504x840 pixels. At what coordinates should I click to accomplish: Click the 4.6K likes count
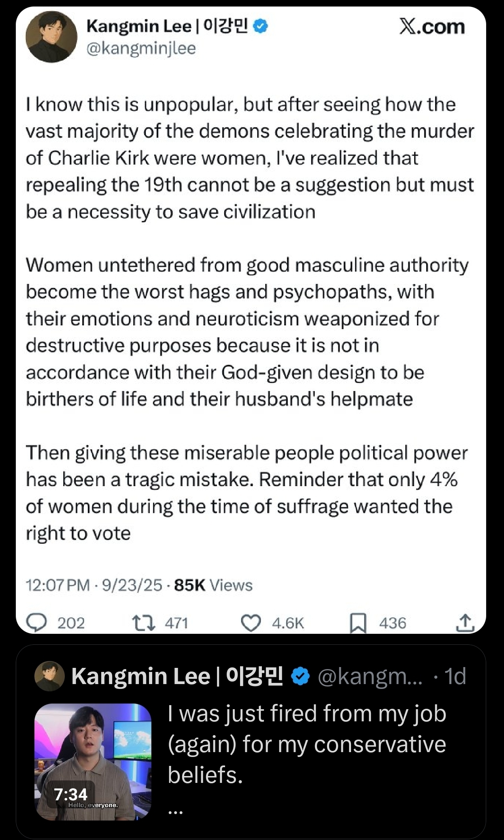click(x=288, y=623)
